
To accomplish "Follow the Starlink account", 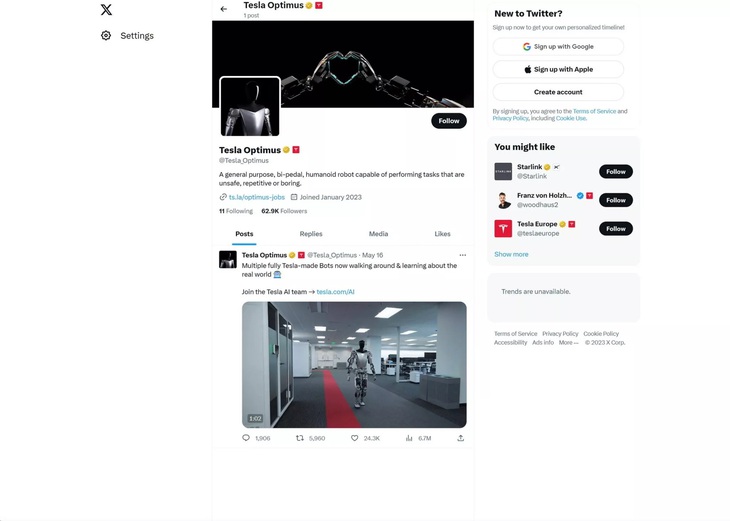I will (x=615, y=172).
